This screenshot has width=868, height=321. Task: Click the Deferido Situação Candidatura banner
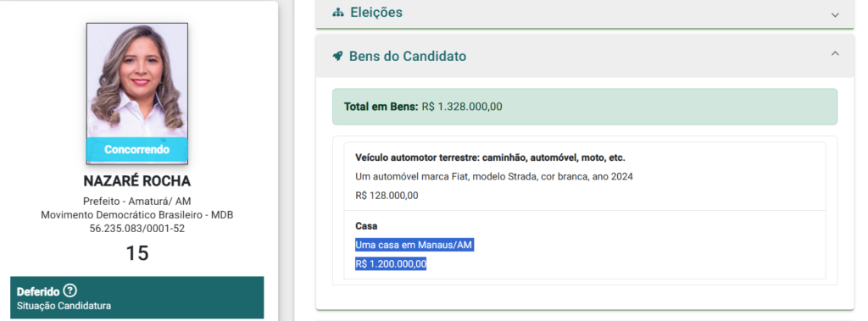[x=137, y=298]
